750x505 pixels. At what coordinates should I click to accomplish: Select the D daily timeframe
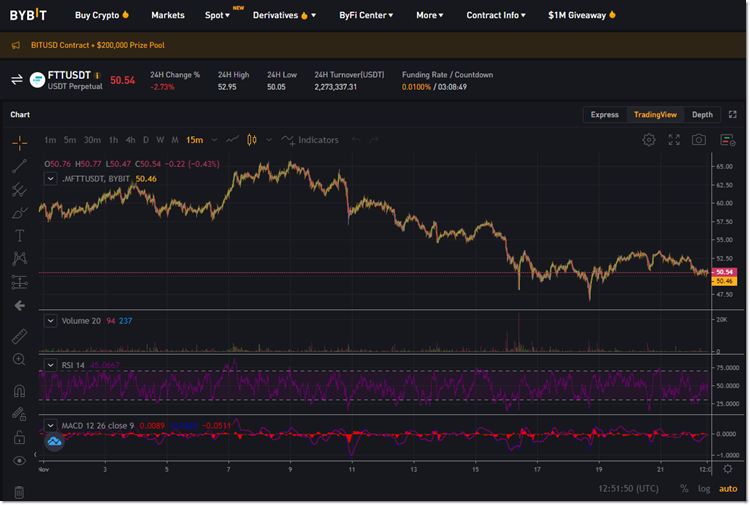tap(145, 140)
